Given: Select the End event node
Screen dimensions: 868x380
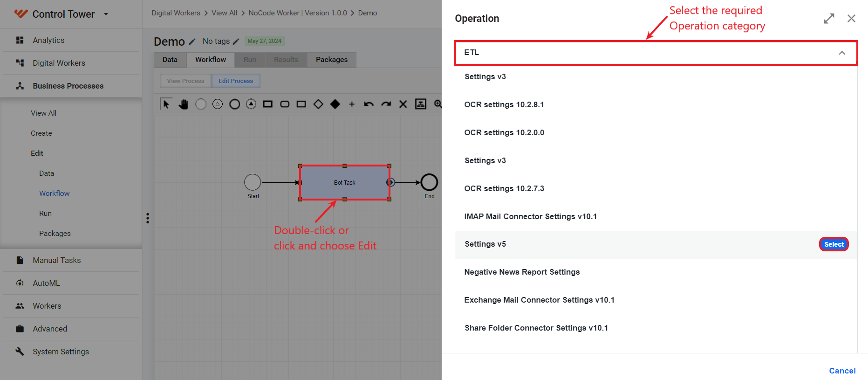Looking at the screenshot, I should click(429, 182).
